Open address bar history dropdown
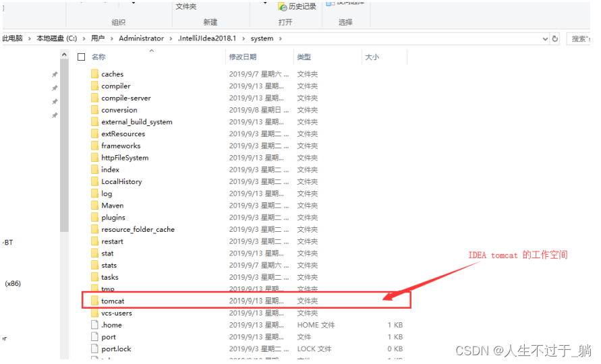 545,38
